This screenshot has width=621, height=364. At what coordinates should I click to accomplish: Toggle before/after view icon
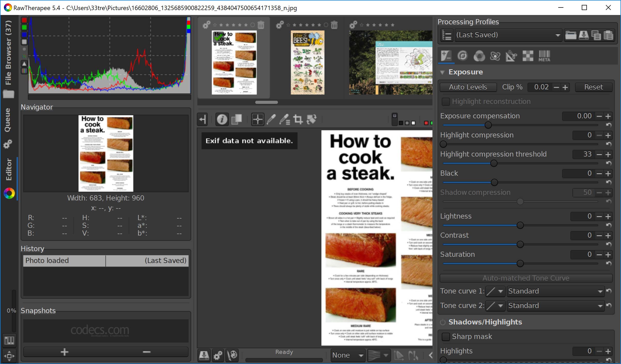point(237,119)
